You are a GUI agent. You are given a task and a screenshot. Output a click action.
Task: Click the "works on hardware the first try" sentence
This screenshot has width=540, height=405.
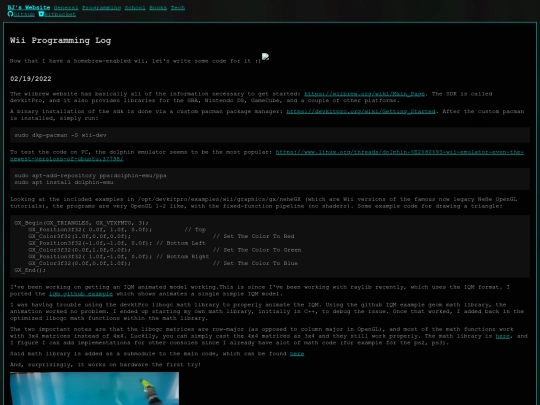point(105,364)
